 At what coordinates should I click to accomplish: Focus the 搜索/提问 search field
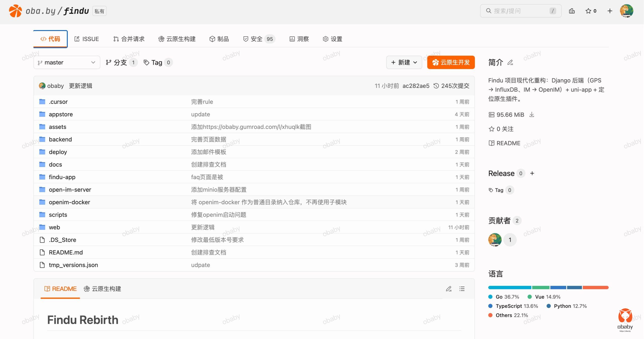[x=521, y=11]
